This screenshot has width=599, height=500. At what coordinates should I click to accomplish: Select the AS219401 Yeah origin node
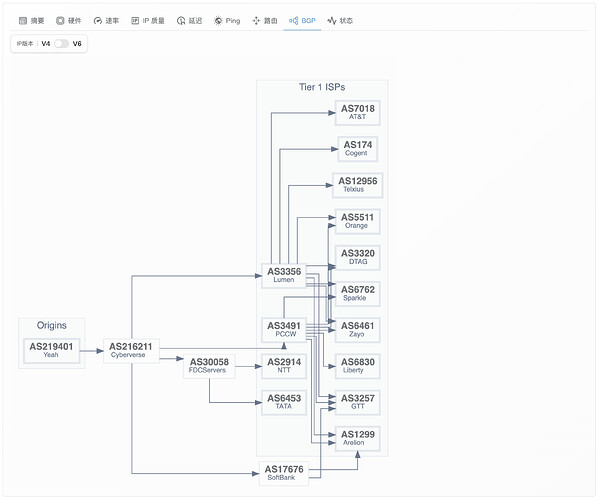(51, 350)
